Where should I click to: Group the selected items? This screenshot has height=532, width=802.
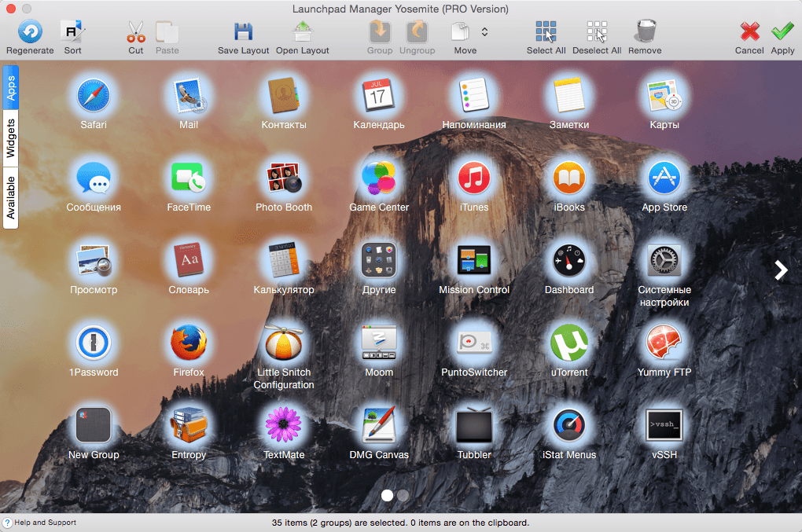pos(380,31)
